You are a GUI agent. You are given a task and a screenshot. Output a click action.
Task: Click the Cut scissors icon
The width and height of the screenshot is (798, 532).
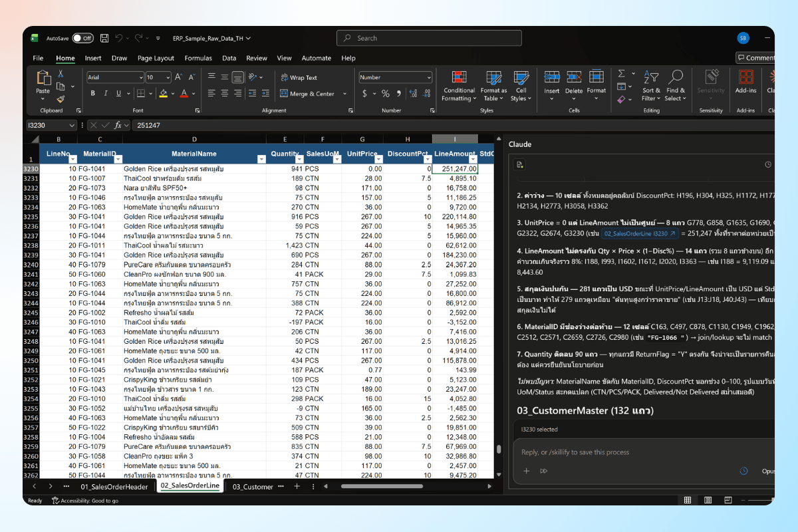coord(61,74)
